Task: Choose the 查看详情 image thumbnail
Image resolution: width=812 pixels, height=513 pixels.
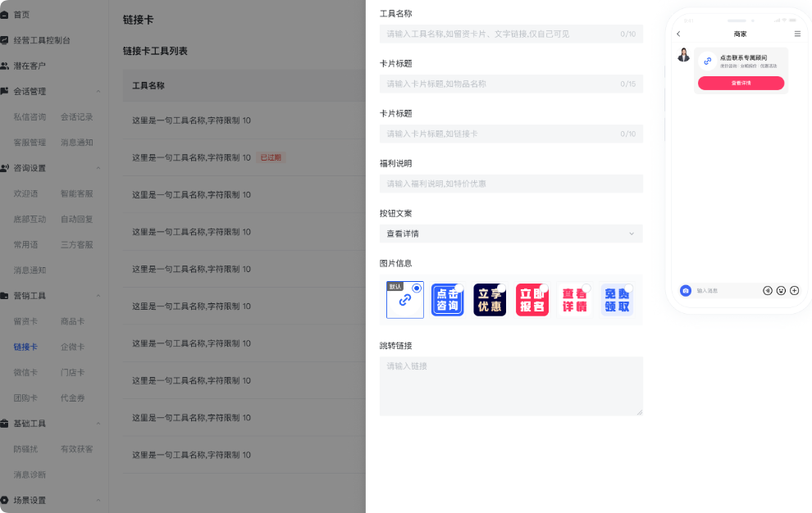Action: tap(574, 300)
